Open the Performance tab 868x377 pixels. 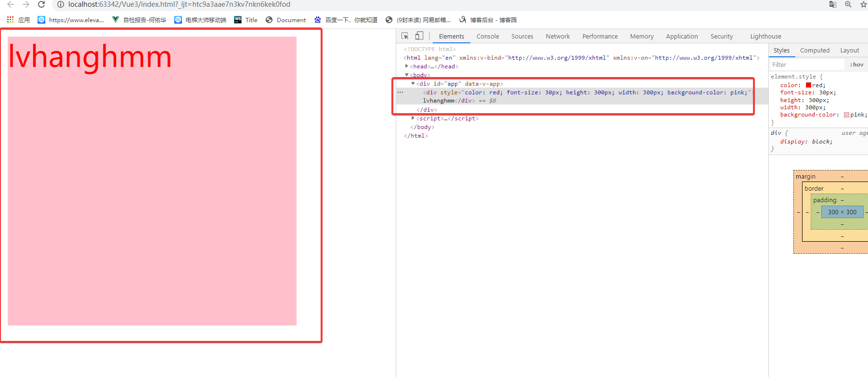600,37
